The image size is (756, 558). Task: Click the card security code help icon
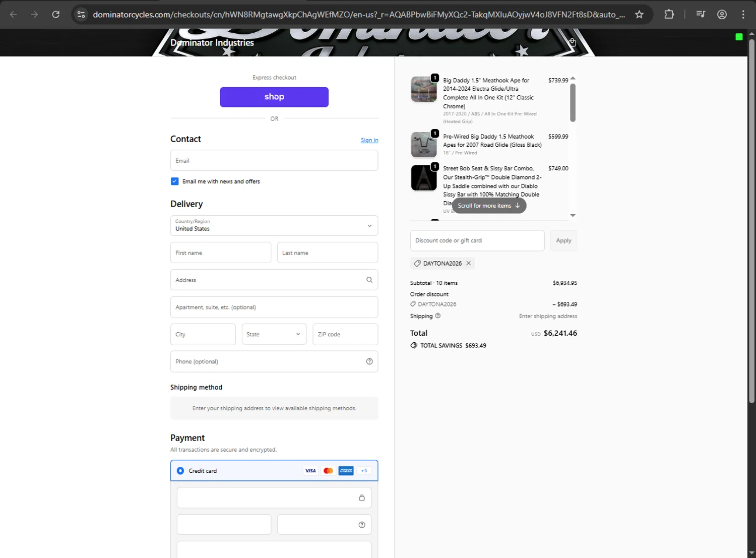coord(362,525)
